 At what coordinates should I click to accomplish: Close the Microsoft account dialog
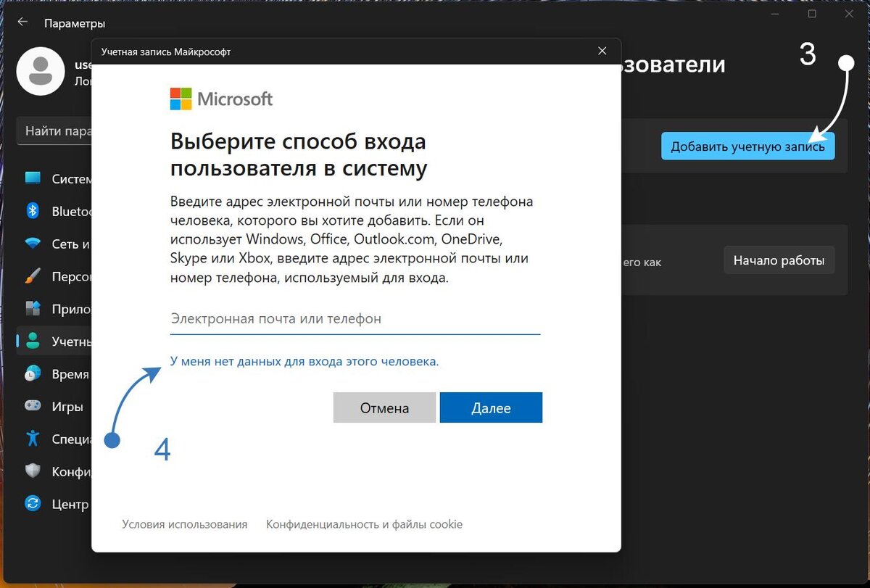pyautogui.click(x=602, y=51)
